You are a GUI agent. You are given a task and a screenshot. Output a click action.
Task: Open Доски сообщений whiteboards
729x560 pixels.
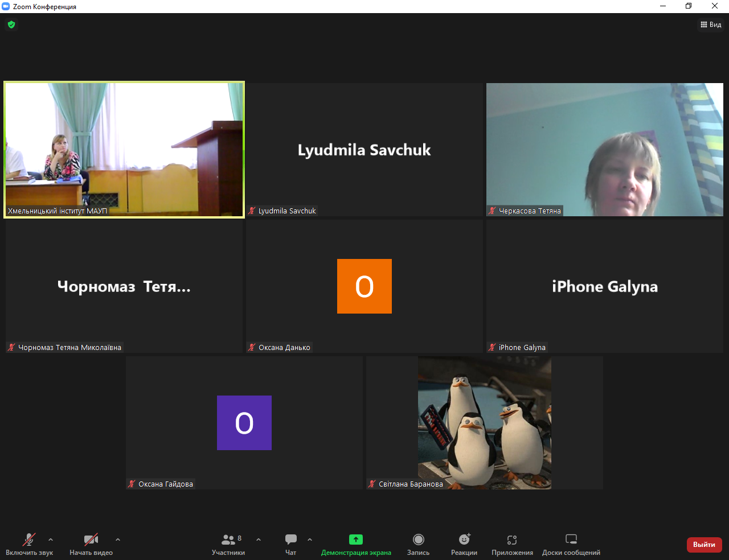(571, 544)
